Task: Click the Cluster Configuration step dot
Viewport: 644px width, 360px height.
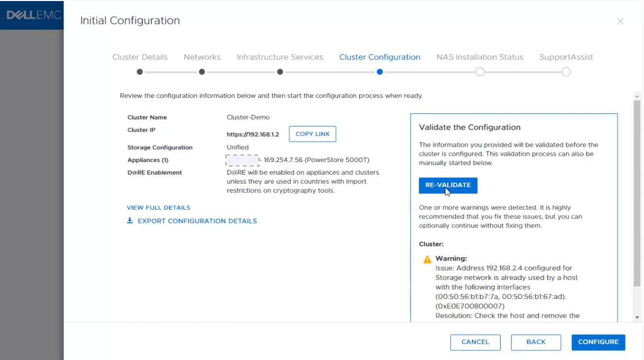Action: pyautogui.click(x=379, y=72)
